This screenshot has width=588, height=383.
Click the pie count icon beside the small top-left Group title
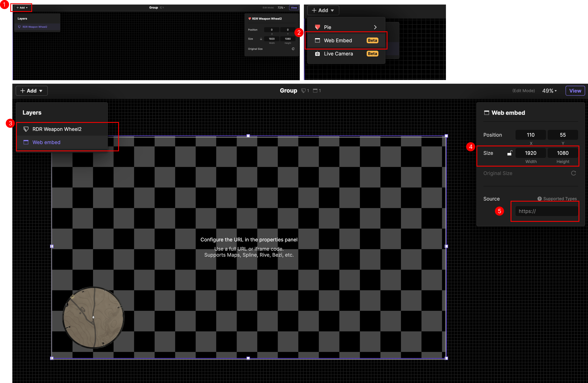click(161, 8)
